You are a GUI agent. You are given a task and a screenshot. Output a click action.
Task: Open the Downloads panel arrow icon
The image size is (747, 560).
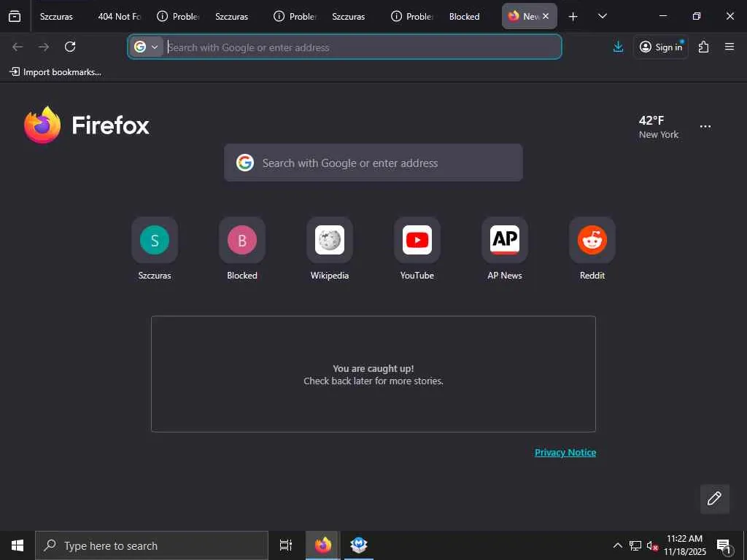[618, 47]
